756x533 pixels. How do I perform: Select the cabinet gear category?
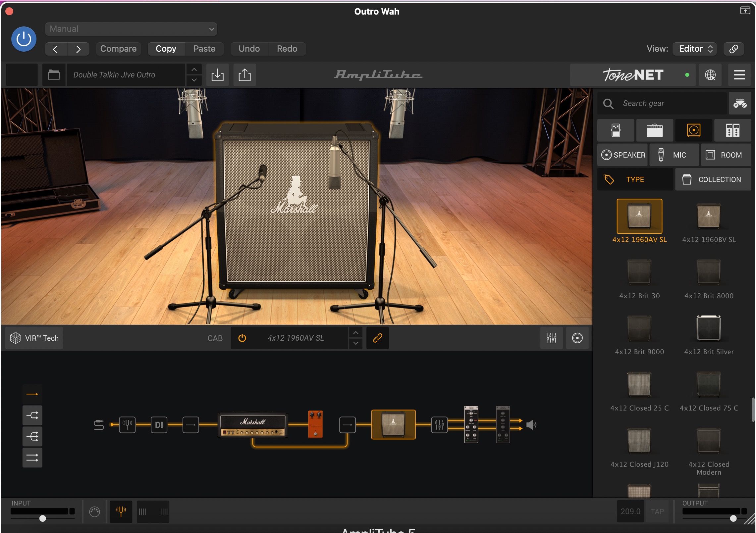click(694, 130)
